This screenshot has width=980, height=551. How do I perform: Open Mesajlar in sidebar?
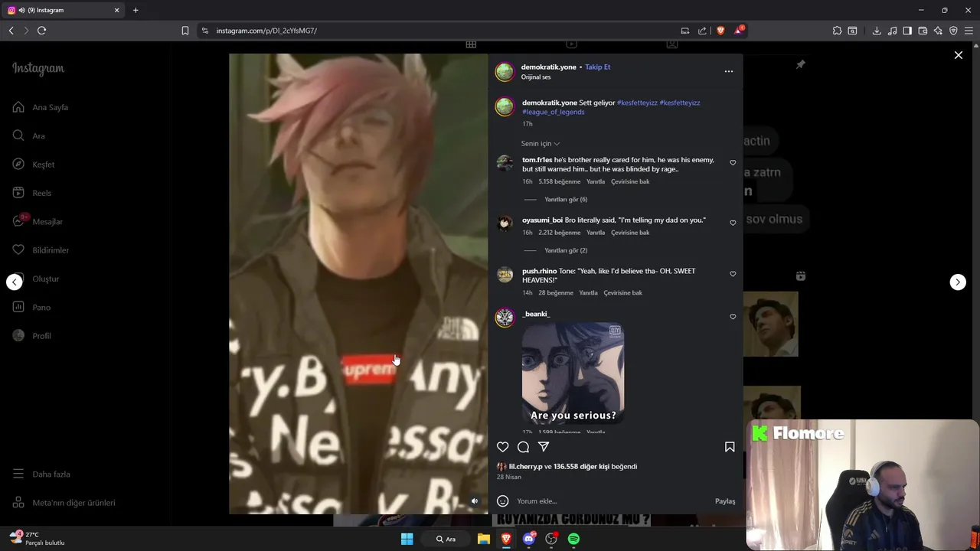(38, 221)
